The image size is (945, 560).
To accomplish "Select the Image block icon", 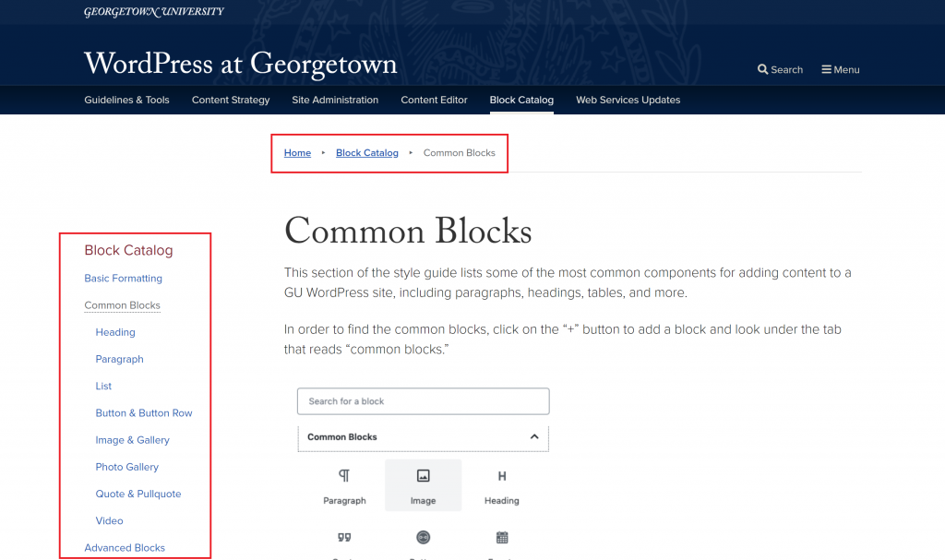I will point(423,476).
